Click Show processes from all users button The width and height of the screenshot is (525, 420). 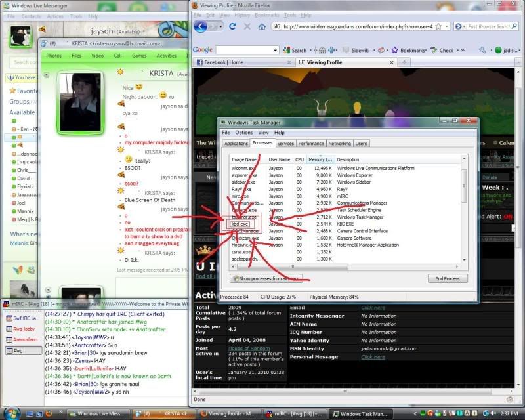(266, 278)
